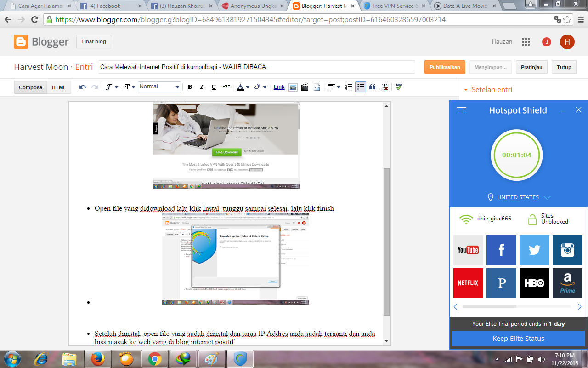This screenshot has width=588, height=368.
Task: Click the Blogger logo icon
Action: point(21,42)
